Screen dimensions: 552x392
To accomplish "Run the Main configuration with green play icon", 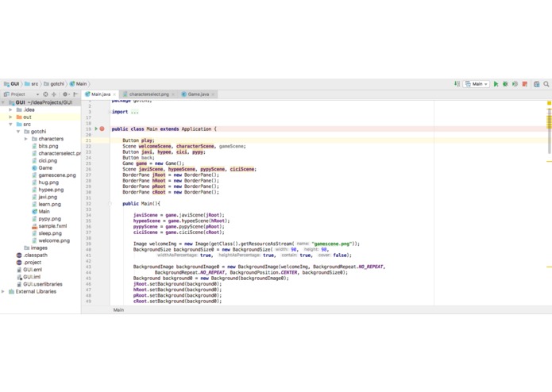I will (496, 84).
